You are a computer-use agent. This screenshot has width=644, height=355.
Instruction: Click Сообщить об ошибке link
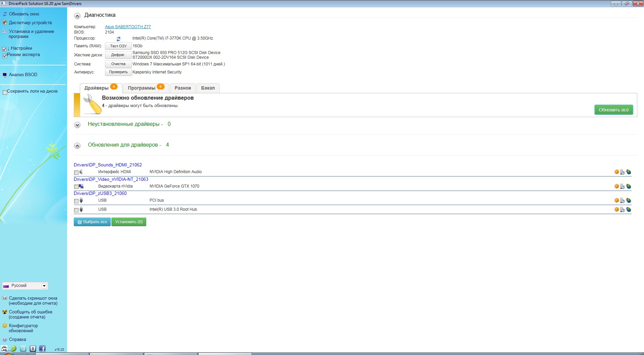pos(31,314)
